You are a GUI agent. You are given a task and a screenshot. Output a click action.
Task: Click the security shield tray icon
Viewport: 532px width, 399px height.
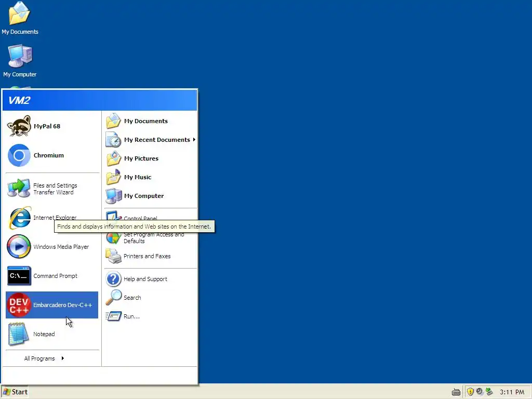point(470,392)
